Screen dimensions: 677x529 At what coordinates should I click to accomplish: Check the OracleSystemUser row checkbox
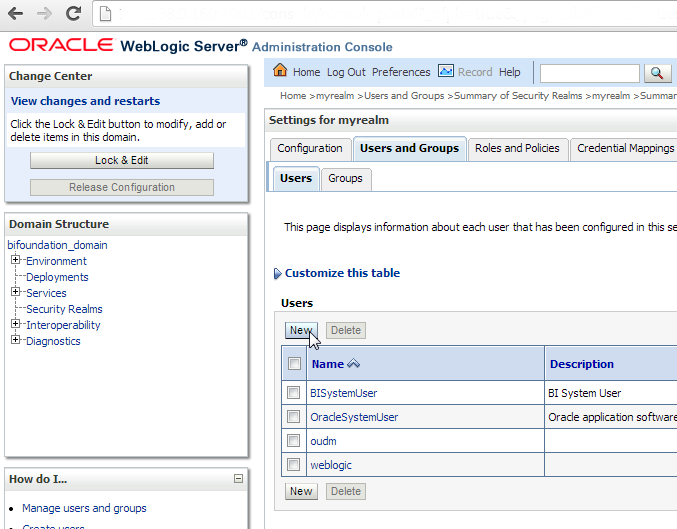294,417
